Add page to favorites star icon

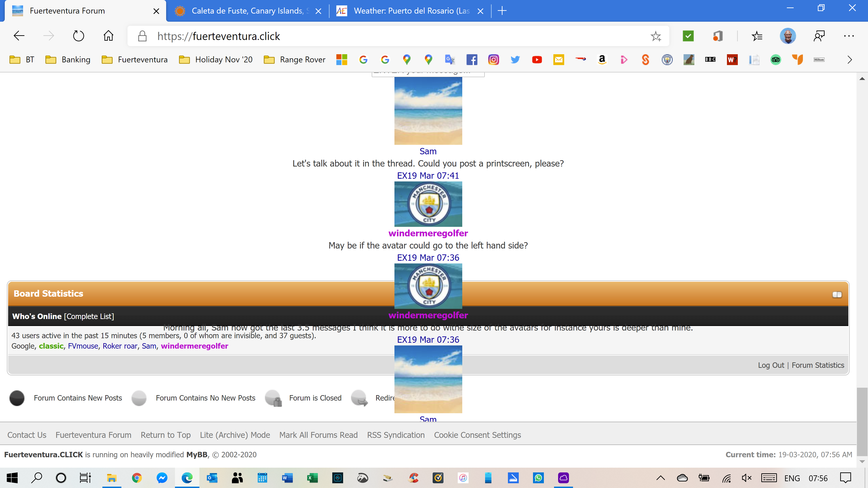655,36
